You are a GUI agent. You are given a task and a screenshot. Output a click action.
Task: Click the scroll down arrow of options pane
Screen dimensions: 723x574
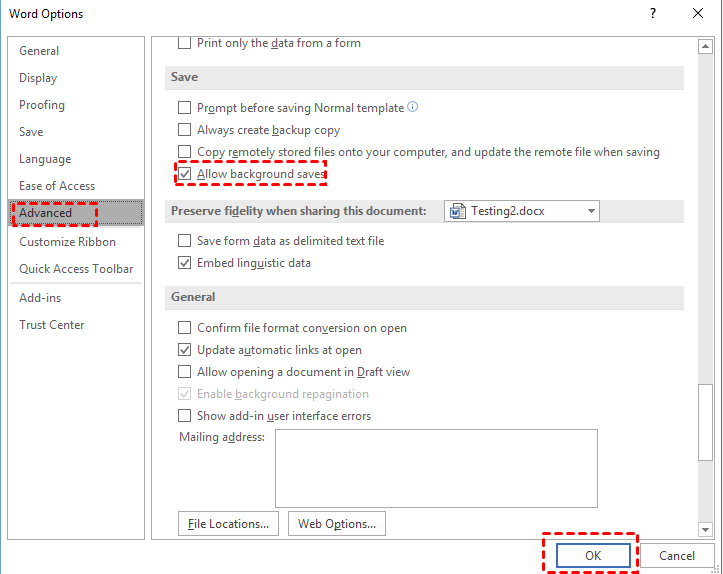tap(705, 530)
